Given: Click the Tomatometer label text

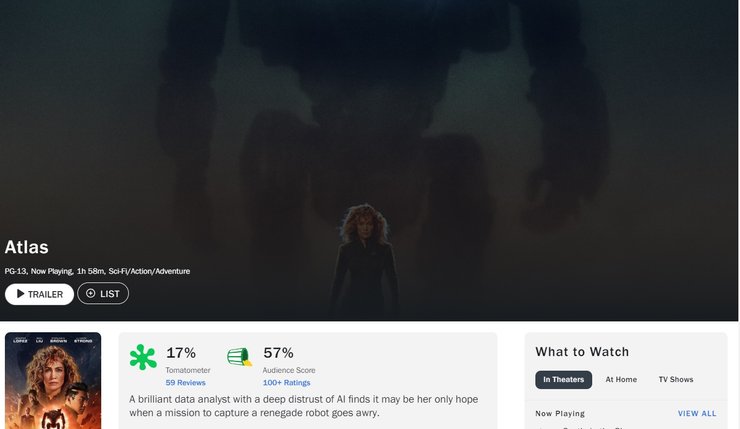Looking at the screenshot, I should pyautogui.click(x=188, y=370).
